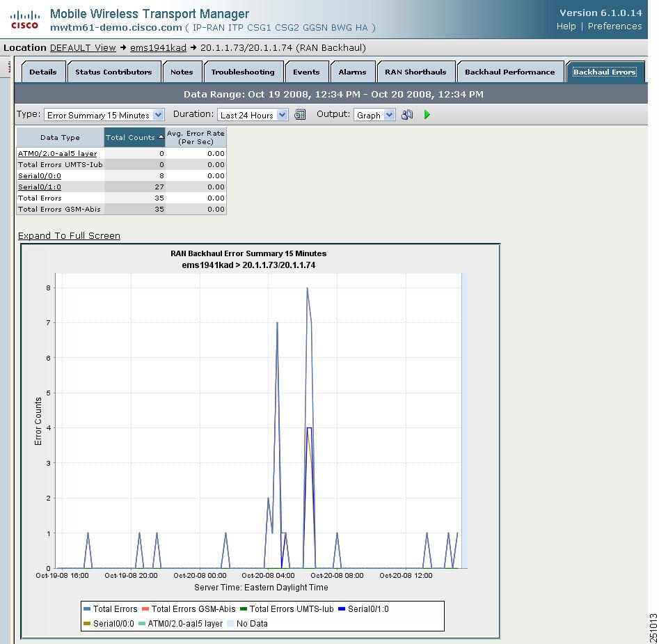This screenshot has height=644, width=659.
Task: Sort by the Data Type column header
Action: coord(60,137)
